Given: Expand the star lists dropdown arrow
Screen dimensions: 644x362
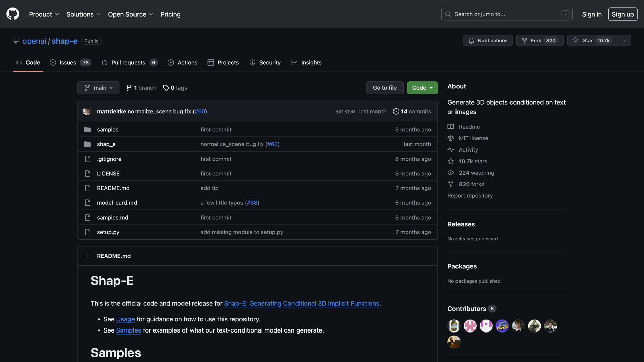Looking at the screenshot, I should (x=624, y=41).
